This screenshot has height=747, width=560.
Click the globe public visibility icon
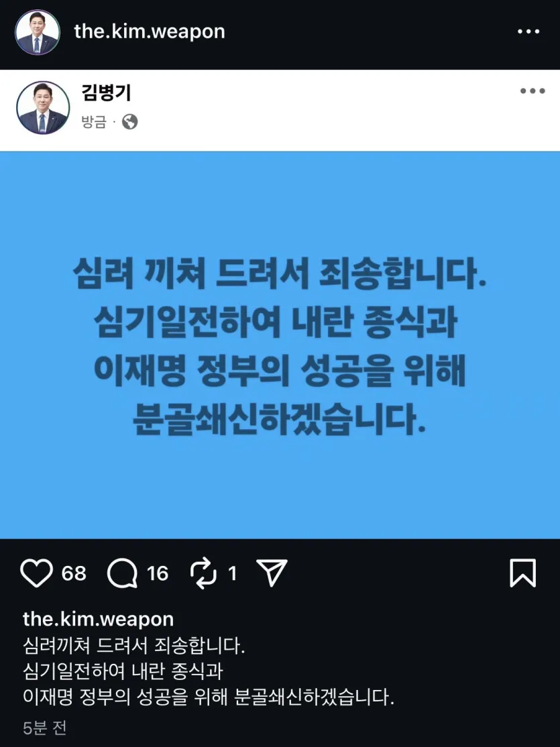[x=129, y=122]
